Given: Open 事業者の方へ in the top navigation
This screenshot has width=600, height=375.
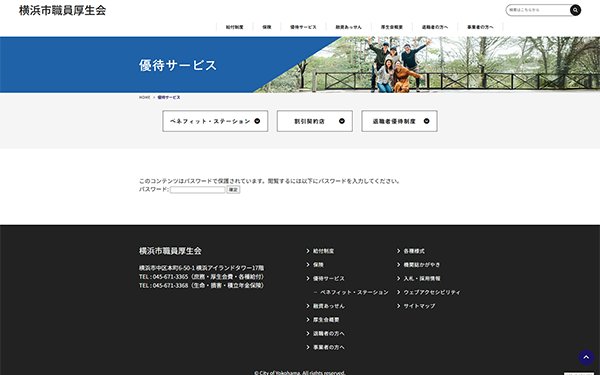Looking at the screenshot, I should [480, 27].
